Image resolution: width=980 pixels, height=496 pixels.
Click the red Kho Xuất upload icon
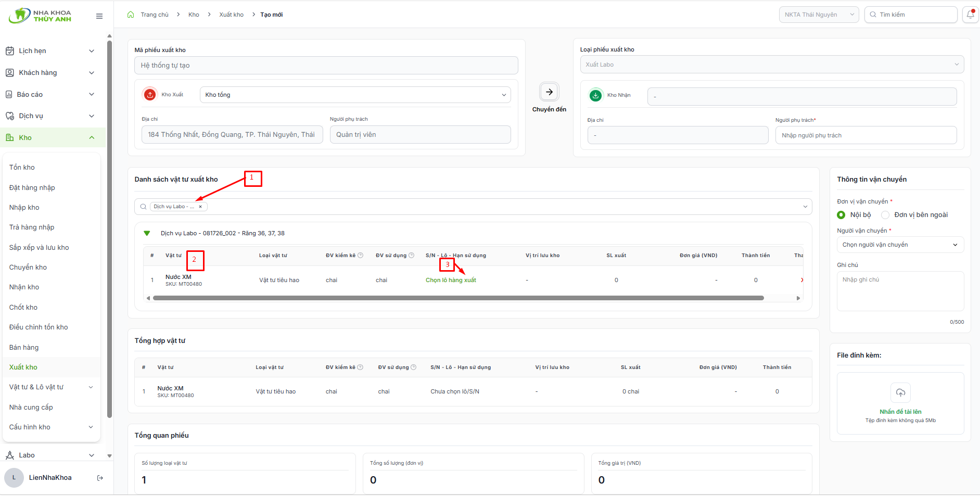[150, 95]
